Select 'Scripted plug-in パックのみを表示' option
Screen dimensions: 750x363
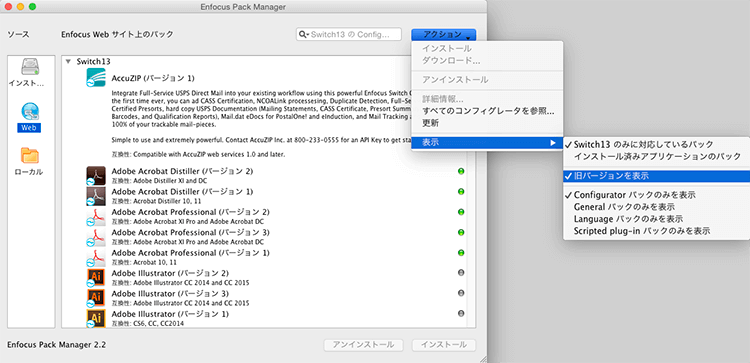(656, 231)
